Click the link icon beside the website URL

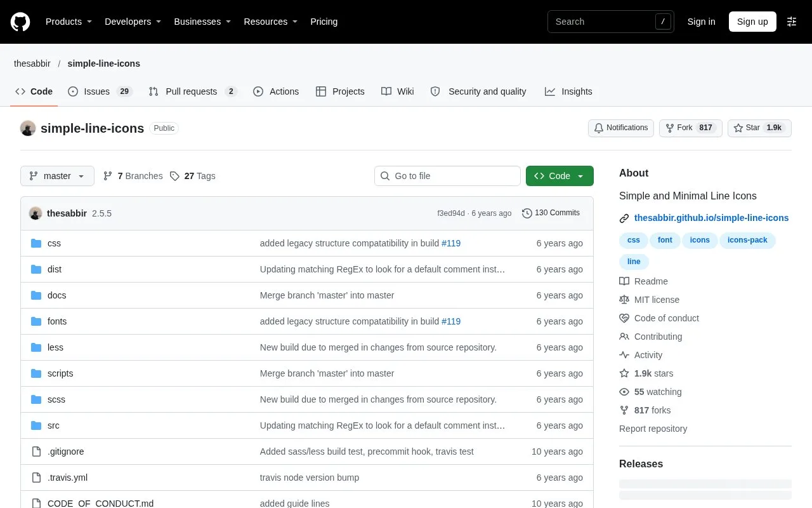click(x=624, y=218)
